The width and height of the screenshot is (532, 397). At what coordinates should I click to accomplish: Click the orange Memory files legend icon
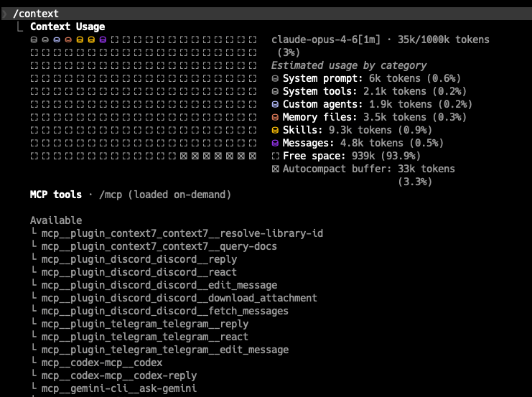click(x=275, y=118)
